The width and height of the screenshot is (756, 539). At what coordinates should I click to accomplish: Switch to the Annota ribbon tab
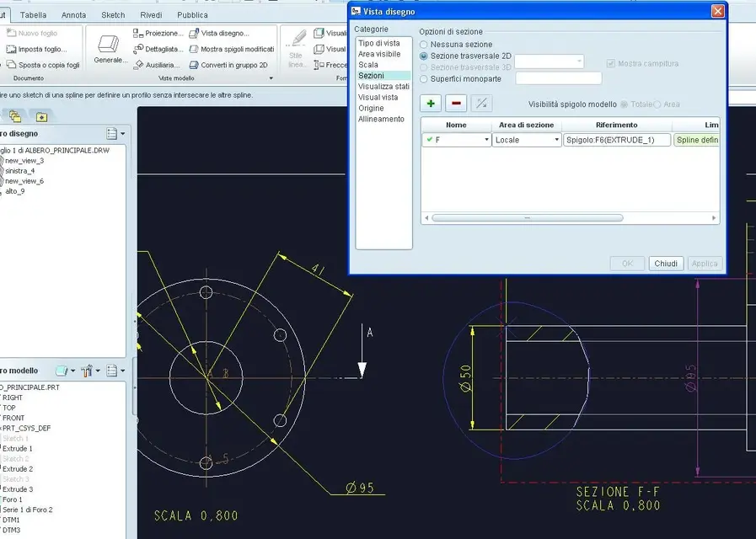[x=73, y=14]
